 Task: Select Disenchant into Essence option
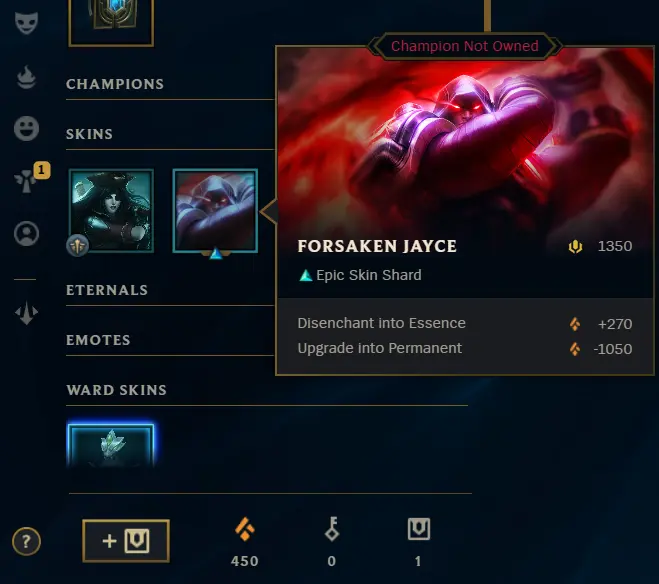click(x=464, y=324)
